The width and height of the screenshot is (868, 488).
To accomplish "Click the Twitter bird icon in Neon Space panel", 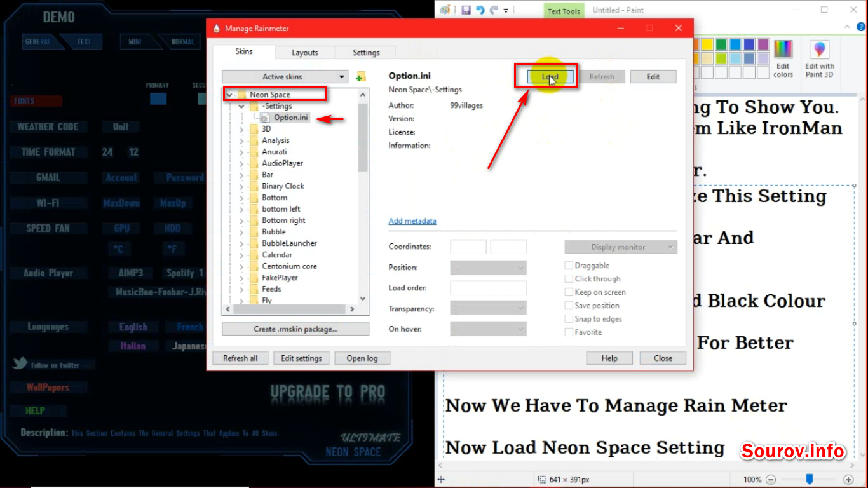I will pos(20,364).
